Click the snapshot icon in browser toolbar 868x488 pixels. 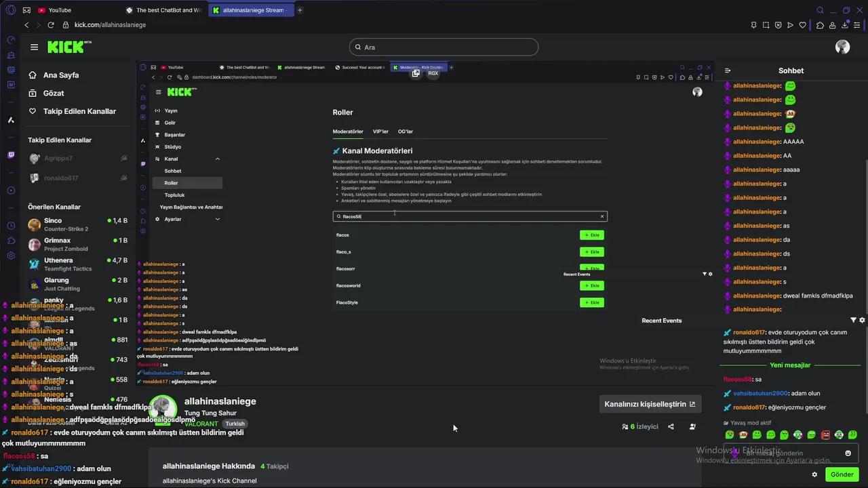pyautogui.click(x=766, y=25)
